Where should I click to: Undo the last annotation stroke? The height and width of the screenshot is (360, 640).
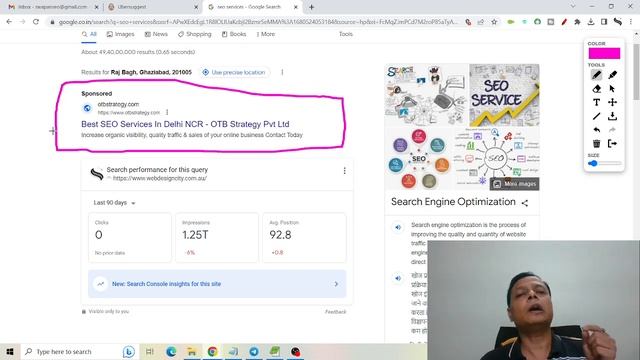coord(596,130)
